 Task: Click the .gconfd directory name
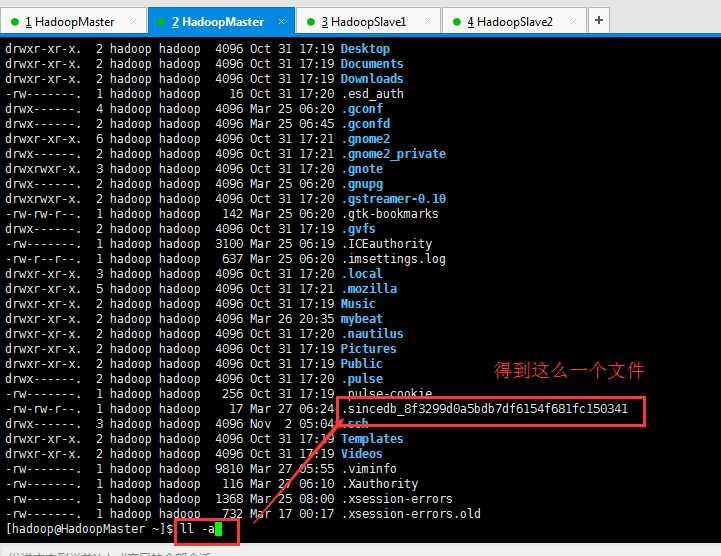click(x=366, y=124)
